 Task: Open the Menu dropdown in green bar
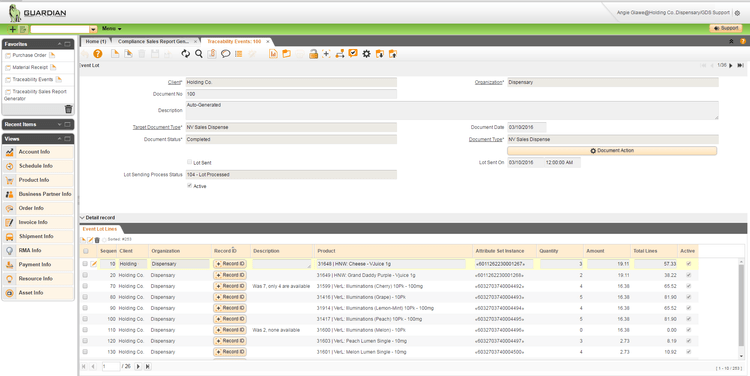coord(111,29)
